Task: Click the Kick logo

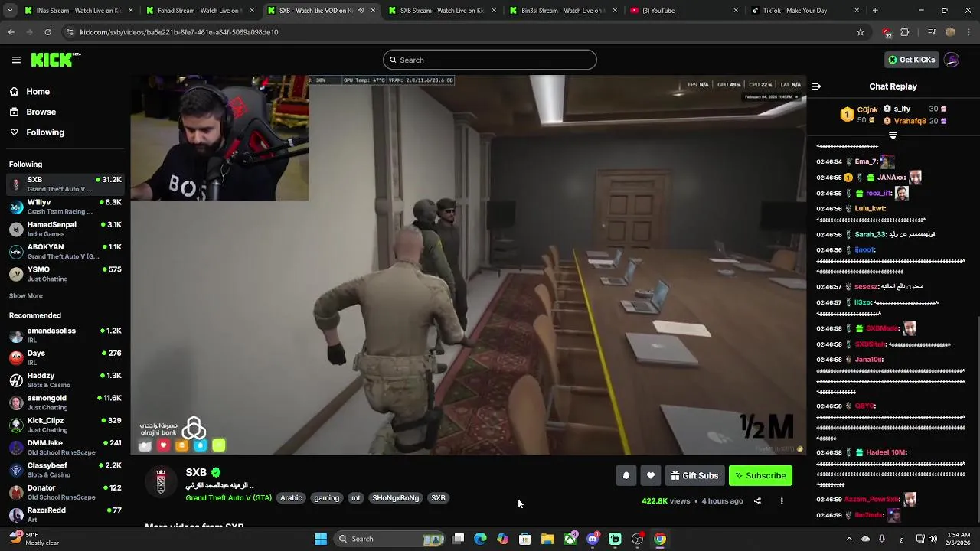Action: [x=56, y=60]
